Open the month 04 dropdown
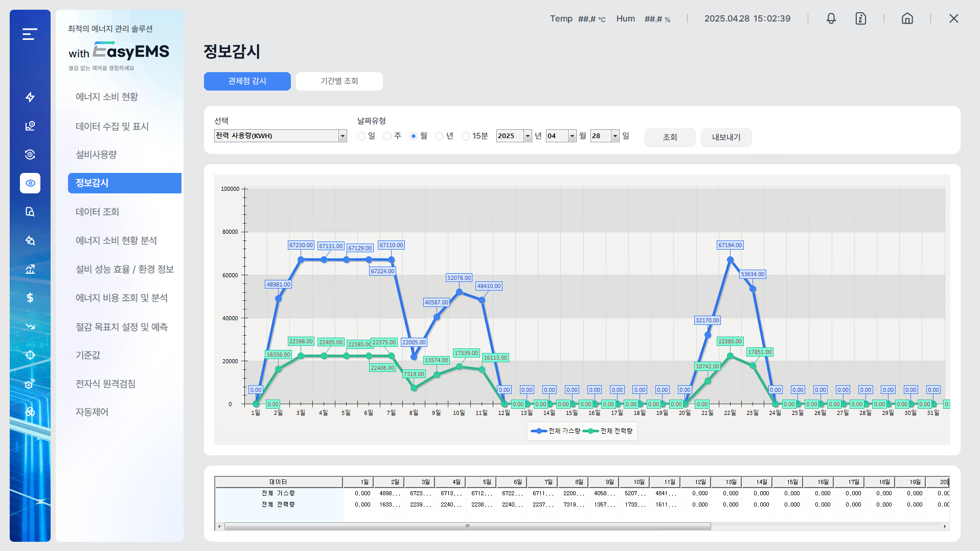980x551 pixels. click(572, 136)
